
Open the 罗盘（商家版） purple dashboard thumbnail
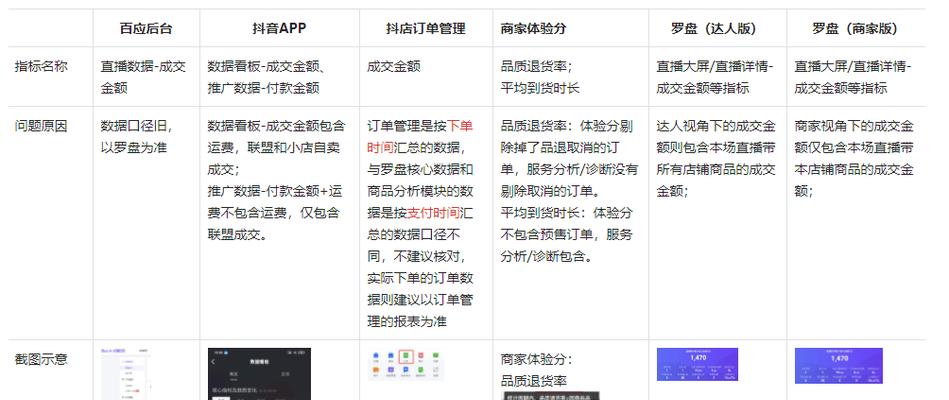click(838, 366)
